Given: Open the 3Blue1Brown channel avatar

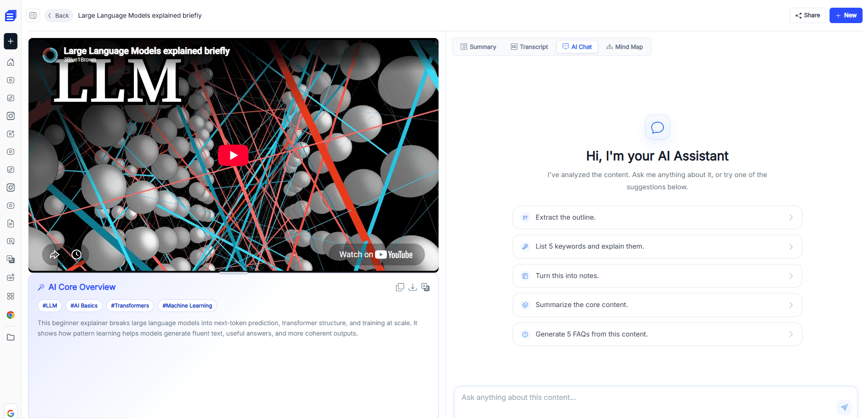Looking at the screenshot, I should (x=50, y=55).
